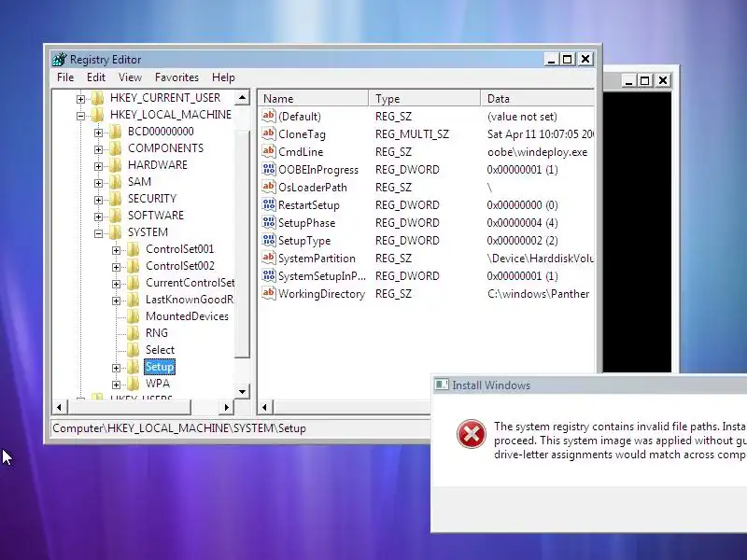Viewport: 747px width, 560px height.
Task: Click the COMPONENTS folder icon
Action: [115, 148]
